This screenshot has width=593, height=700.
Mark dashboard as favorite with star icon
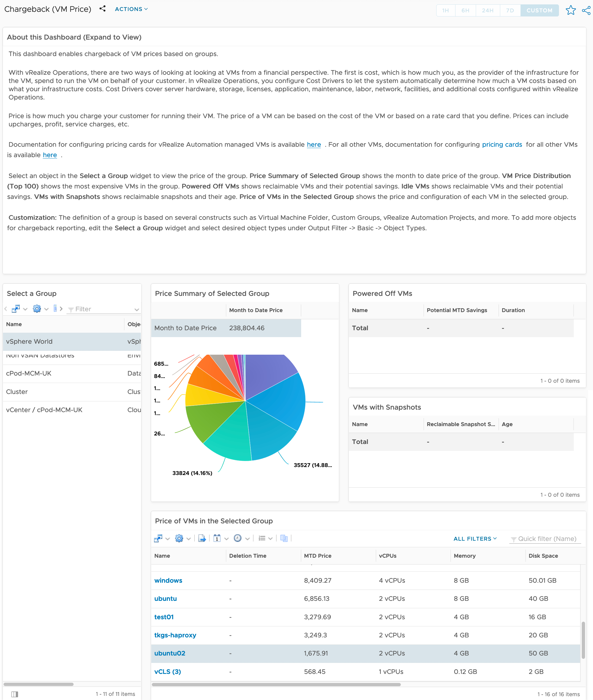[570, 10]
